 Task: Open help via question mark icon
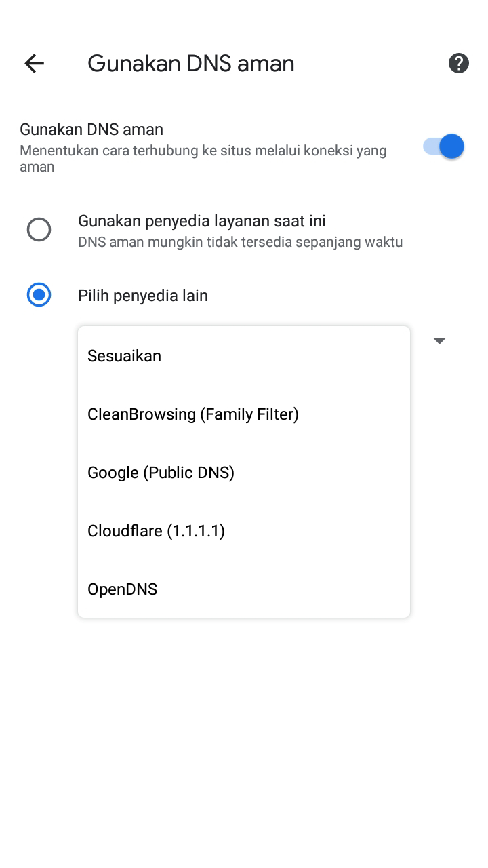click(459, 64)
